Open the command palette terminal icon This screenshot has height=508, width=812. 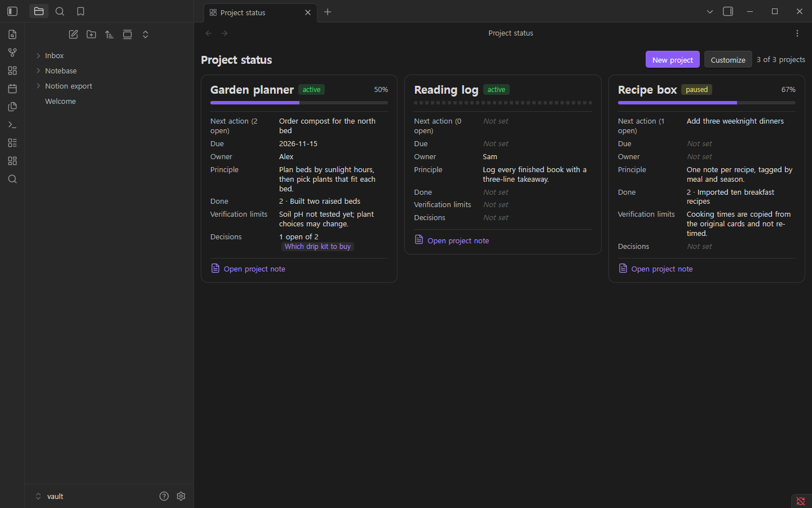(x=12, y=125)
